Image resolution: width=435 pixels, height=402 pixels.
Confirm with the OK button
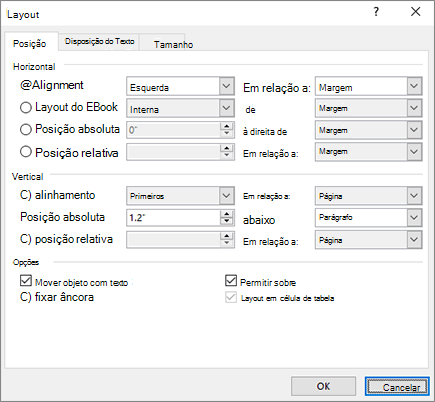click(x=323, y=386)
